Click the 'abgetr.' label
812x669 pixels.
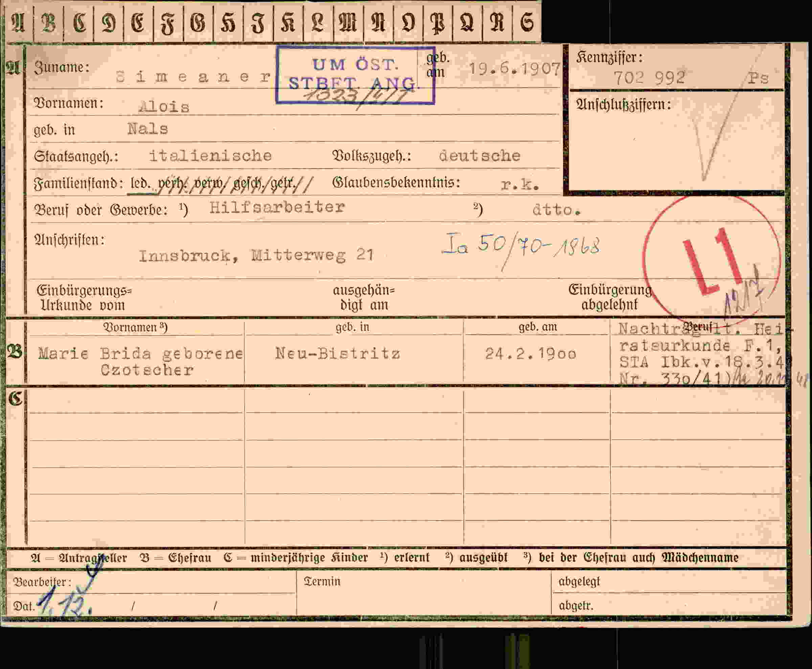tap(576, 605)
